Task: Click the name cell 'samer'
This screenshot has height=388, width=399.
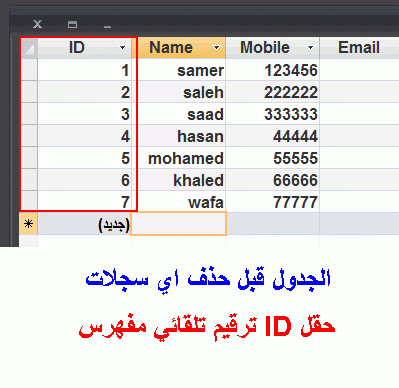Action: click(x=179, y=70)
